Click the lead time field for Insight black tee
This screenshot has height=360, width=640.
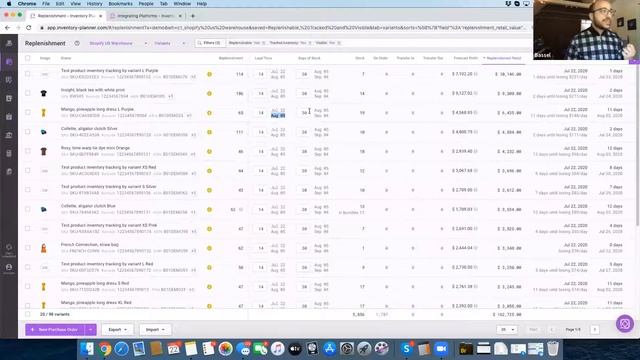coord(260,93)
